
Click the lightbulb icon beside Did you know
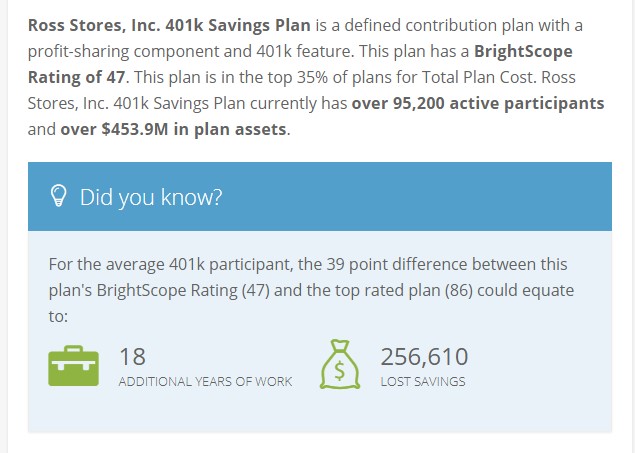59,197
